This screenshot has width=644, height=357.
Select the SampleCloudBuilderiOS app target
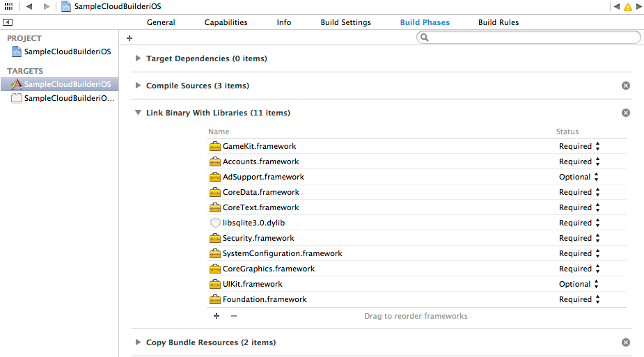60,84
